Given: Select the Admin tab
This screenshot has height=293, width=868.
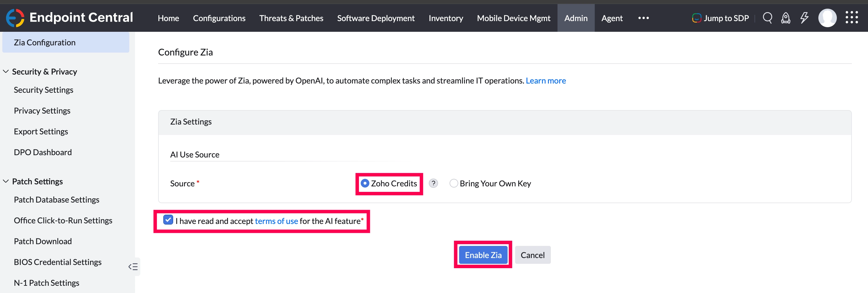Looking at the screenshot, I should [576, 18].
